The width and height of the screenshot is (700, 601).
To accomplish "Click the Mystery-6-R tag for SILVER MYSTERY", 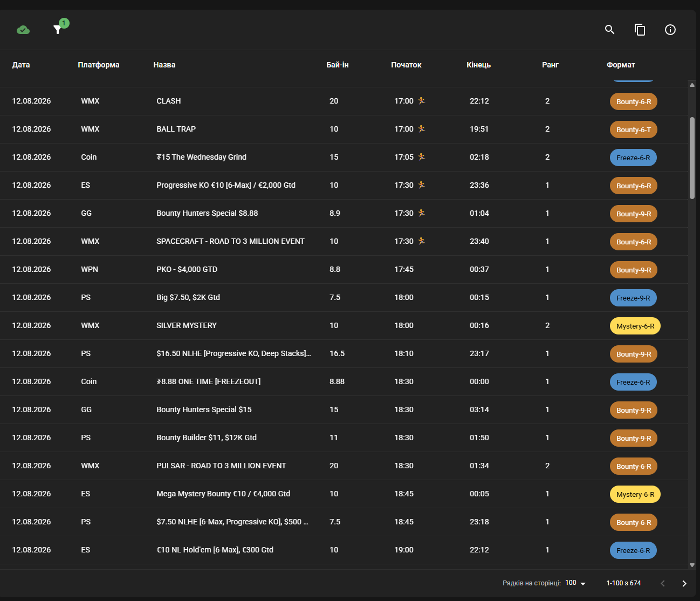I will tap(635, 326).
